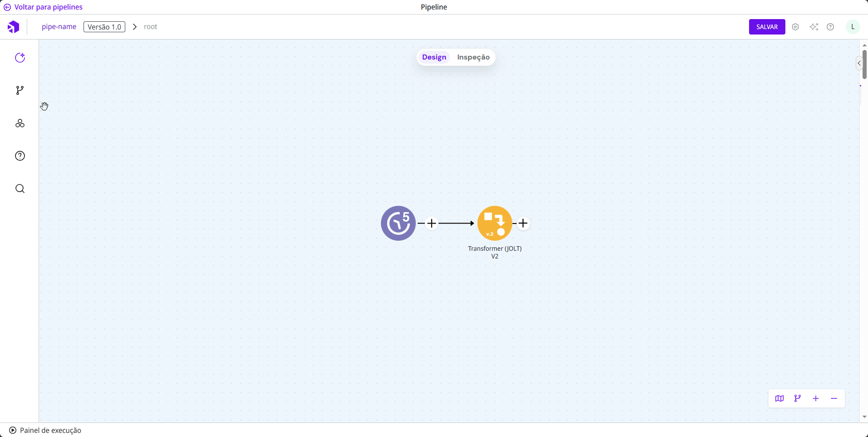Zoom in on the canvas
This screenshot has height=437, width=868.
(x=816, y=398)
